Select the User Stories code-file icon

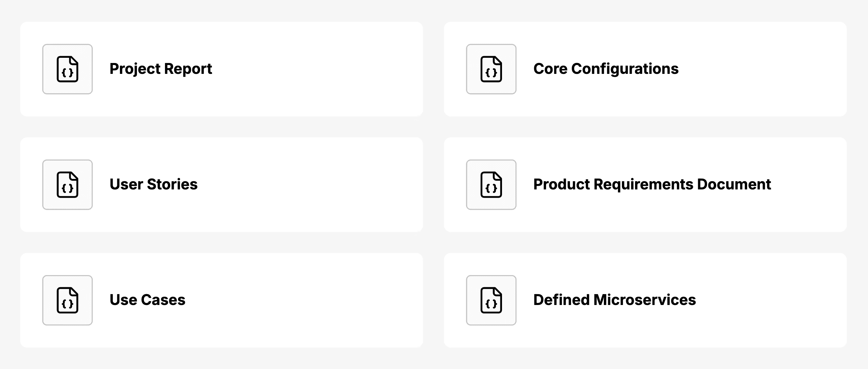(67, 185)
